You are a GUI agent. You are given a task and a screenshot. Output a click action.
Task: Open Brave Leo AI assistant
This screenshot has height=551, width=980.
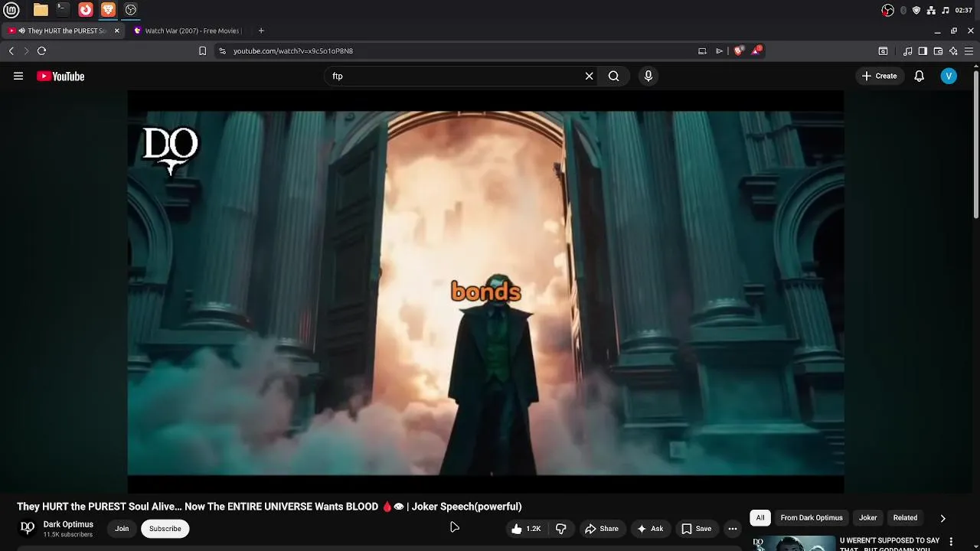click(x=953, y=51)
